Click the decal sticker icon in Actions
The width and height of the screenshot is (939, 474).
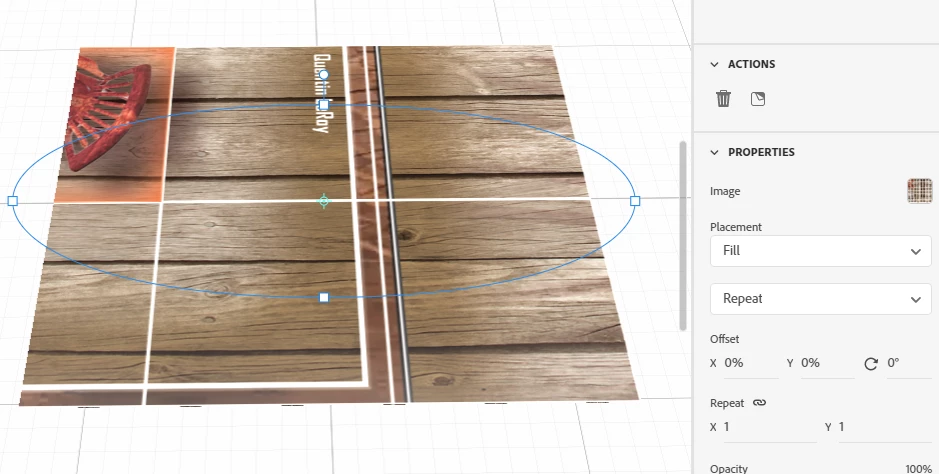click(x=758, y=99)
